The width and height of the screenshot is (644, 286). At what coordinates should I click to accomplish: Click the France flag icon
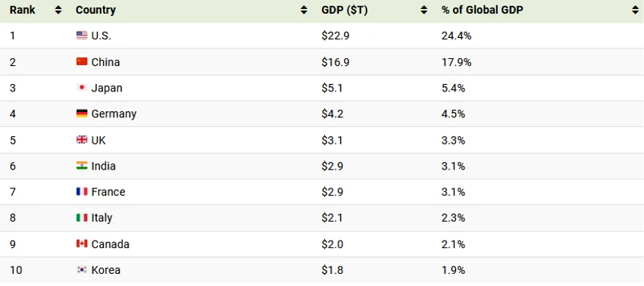coord(82,191)
